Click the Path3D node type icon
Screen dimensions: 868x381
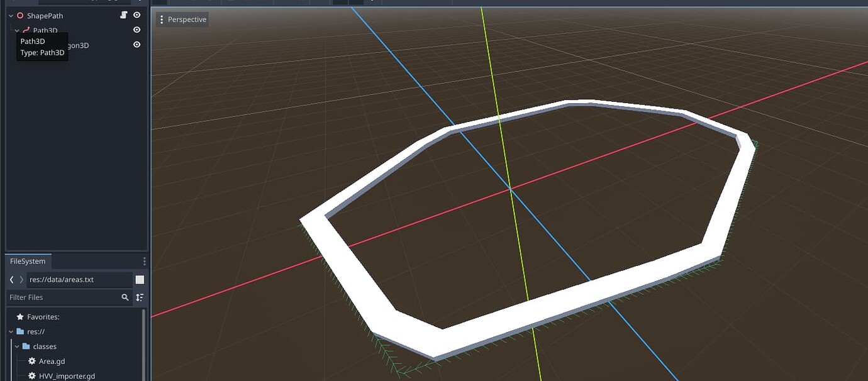click(x=25, y=30)
